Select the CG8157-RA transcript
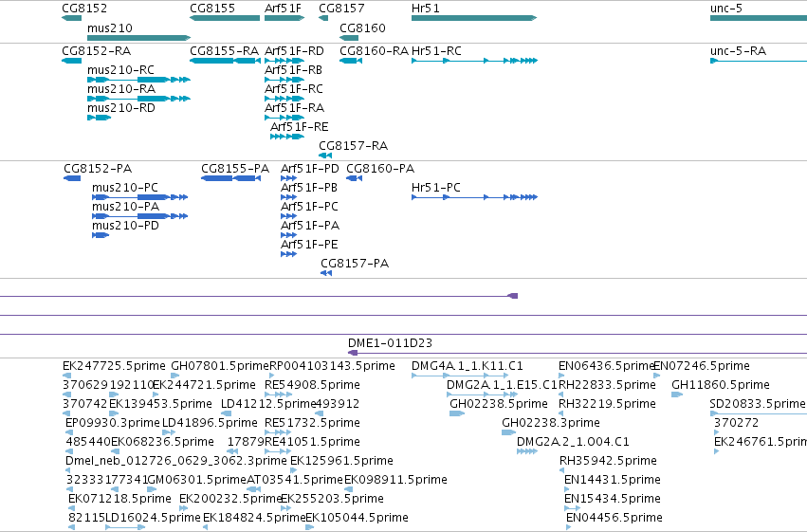 [x=325, y=156]
